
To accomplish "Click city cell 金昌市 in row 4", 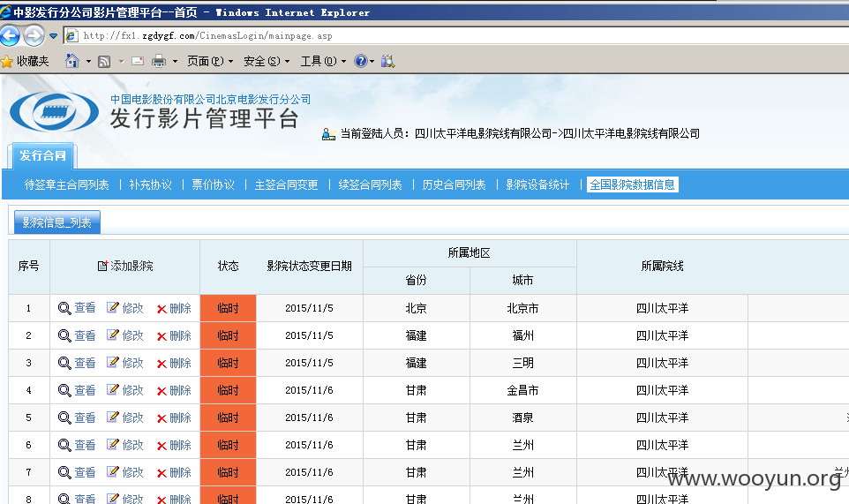I will tap(522, 390).
